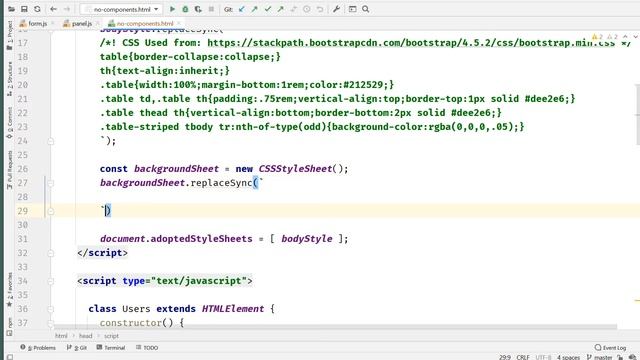Toggle tool window bars at bottom-left corner
Viewport: 640px width, 360px height.
(10, 357)
